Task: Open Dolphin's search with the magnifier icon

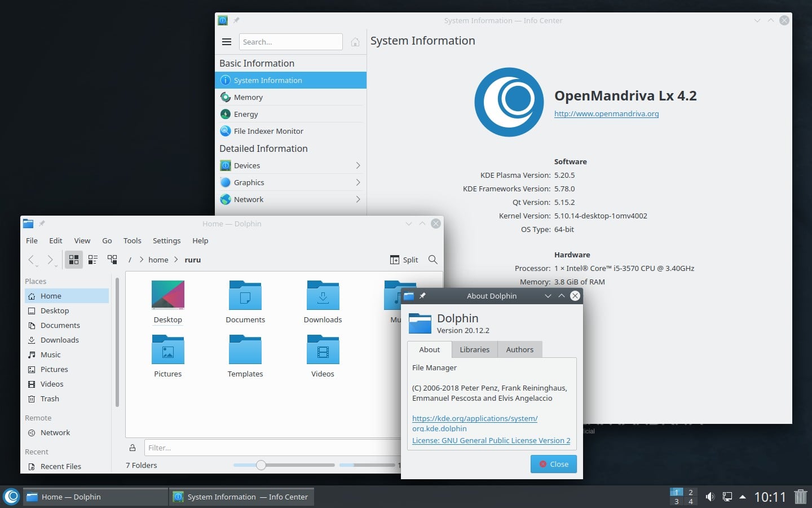Action: pyautogui.click(x=433, y=260)
